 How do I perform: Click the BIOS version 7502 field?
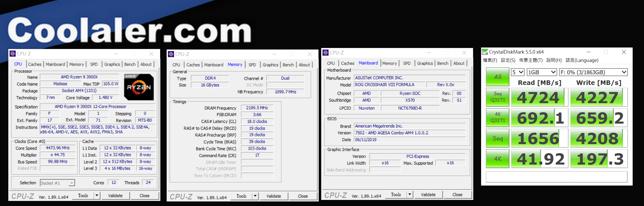[x=410, y=133]
